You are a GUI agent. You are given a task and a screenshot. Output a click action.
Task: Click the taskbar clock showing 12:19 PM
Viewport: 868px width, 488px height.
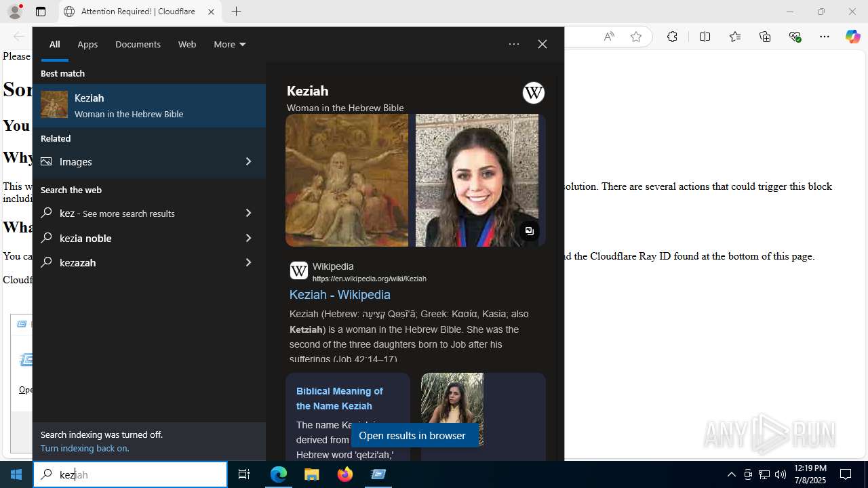click(810, 474)
